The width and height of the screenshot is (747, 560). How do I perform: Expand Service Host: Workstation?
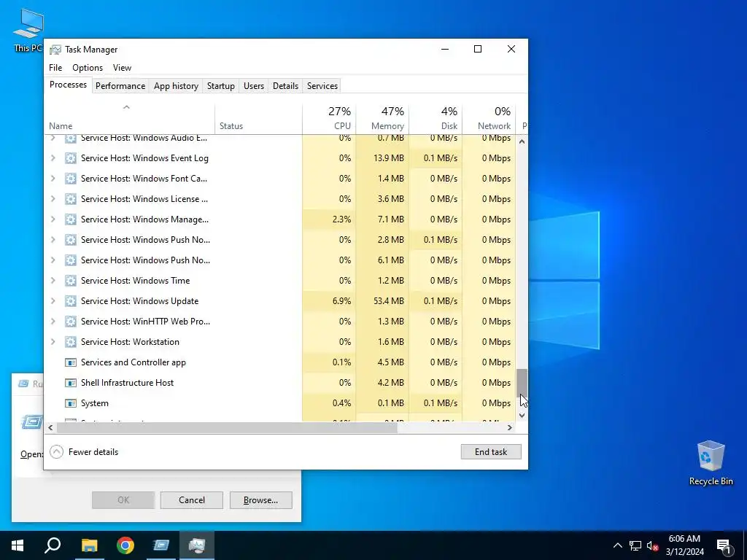(53, 342)
